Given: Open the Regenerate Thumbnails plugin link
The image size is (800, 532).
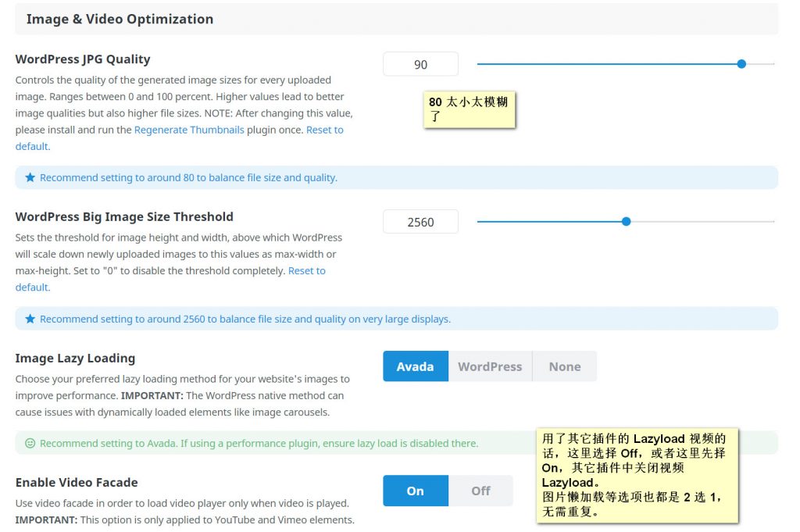Looking at the screenshot, I should (189, 130).
